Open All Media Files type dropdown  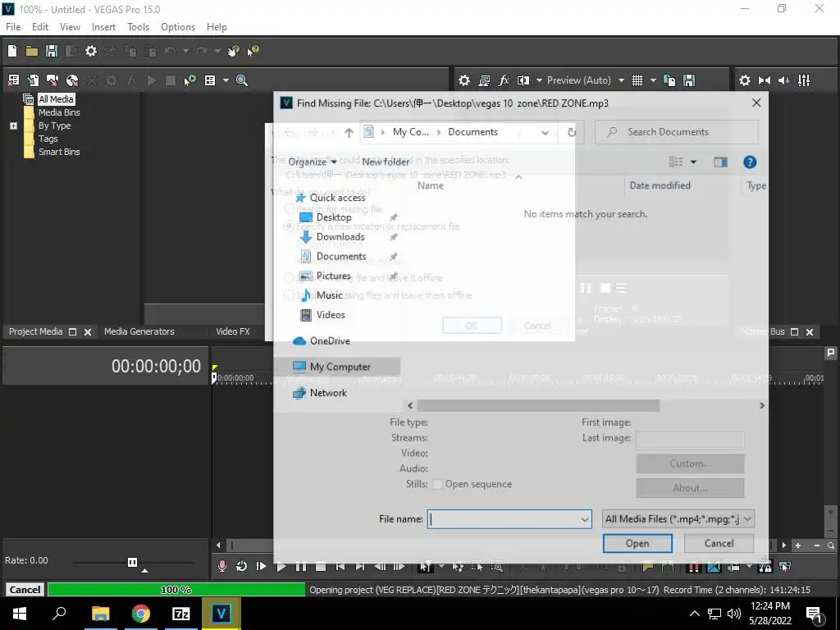[748, 519]
